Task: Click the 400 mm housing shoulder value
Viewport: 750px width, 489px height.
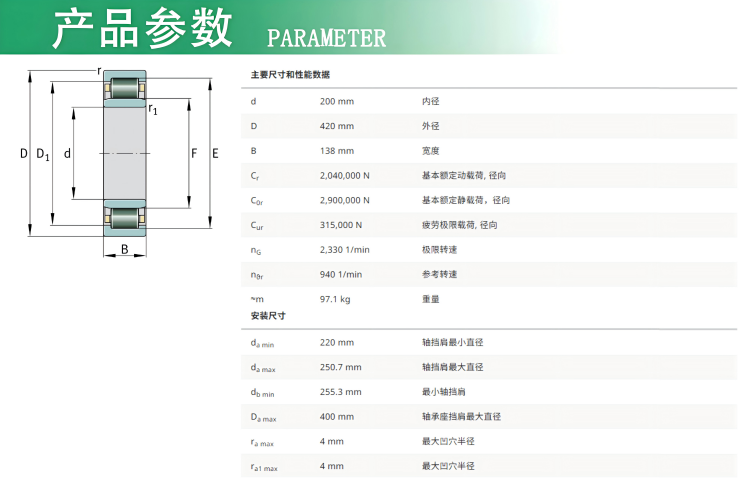Action: pyautogui.click(x=336, y=416)
